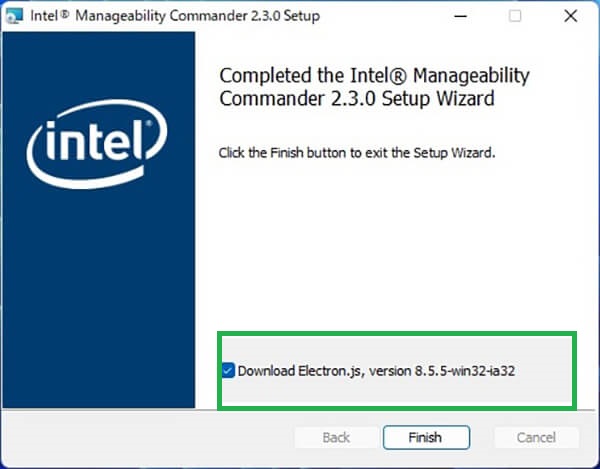This screenshot has height=469, width=600.
Task: Click the gray footer bar left of Back
Action: click(x=147, y=437)
